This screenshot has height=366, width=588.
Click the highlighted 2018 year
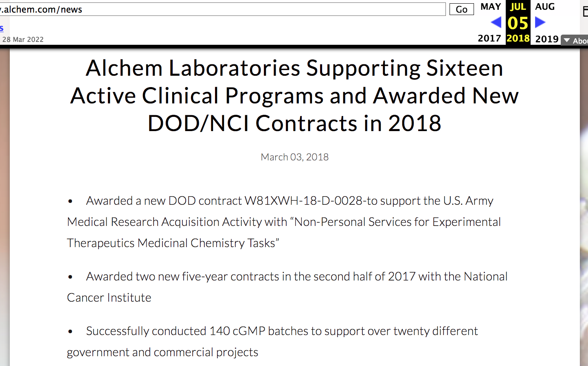pos(518,38)
